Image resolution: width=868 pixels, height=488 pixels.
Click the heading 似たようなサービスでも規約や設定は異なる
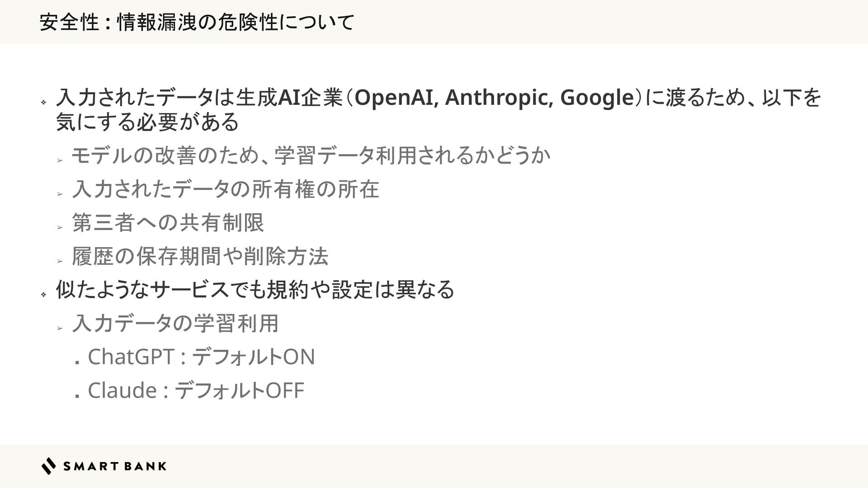[x=255, y=289]
